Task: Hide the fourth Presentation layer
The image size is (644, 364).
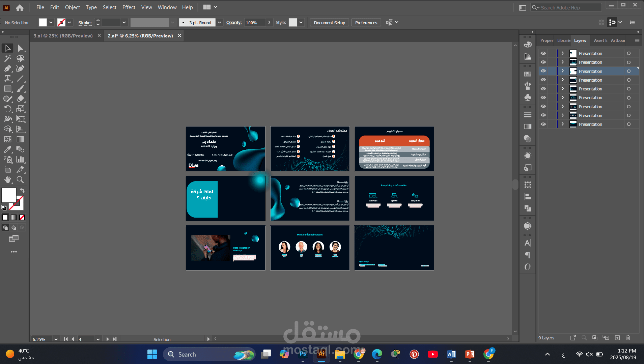Action: pyautogui.click(x=543, y=80)
